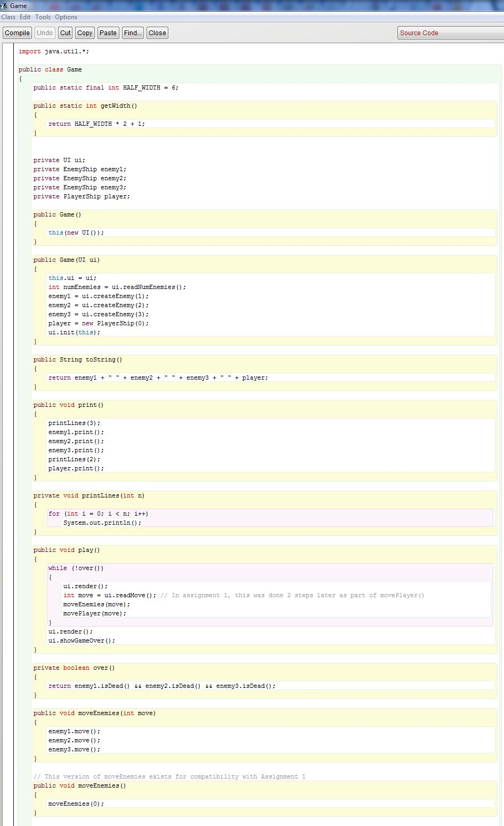This screenshot has width=504, height=826.
Task: Click the BlueJ icon in the title bar
Action: (4, 5)
